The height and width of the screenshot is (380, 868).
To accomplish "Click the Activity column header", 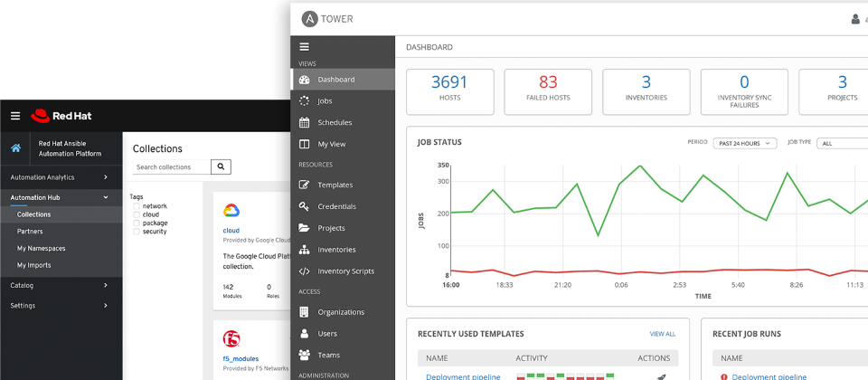I will [x=532, y=358].
